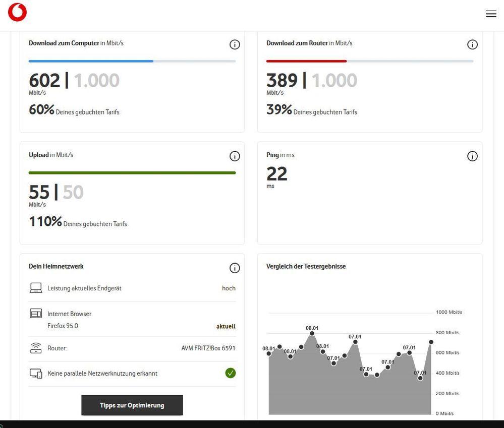Click the laptop device performance icon

pos(36,288)
